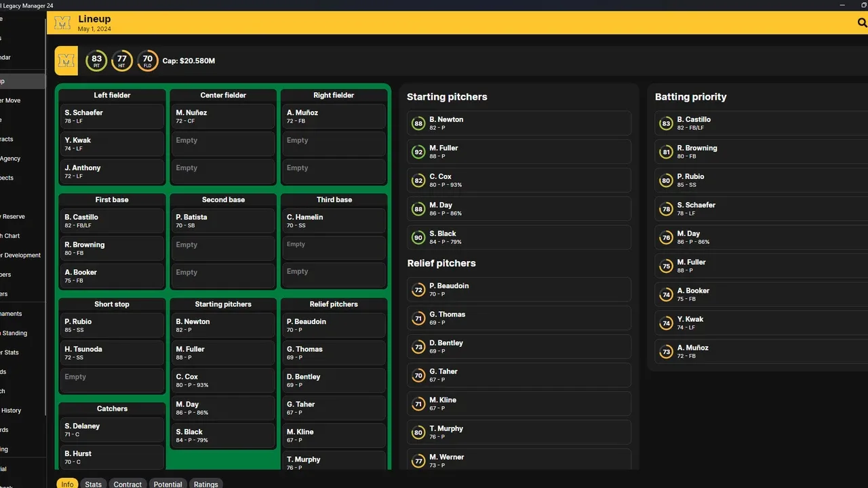The image size is (868, 488).
Task: Click M. Fuller's 92 rating badge
Action: [x=418, y=152]
